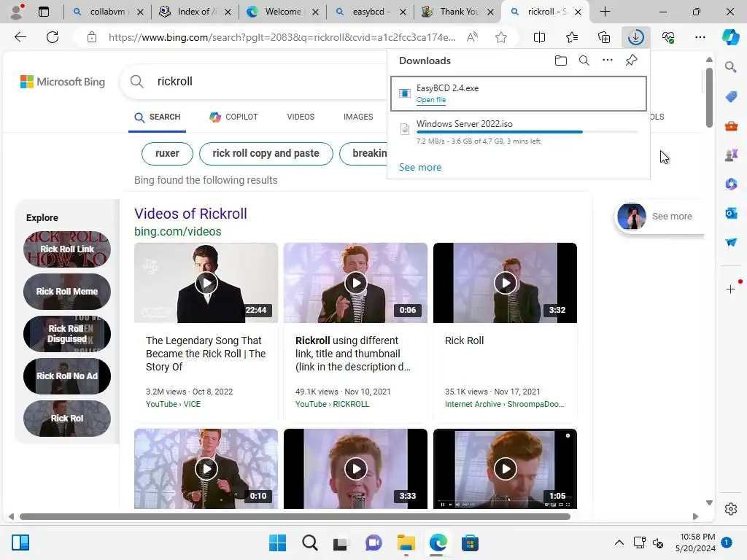Viewport: 747px width, 560px height.
Task: Click the address bar URL
Action: [x=282, y=37]
